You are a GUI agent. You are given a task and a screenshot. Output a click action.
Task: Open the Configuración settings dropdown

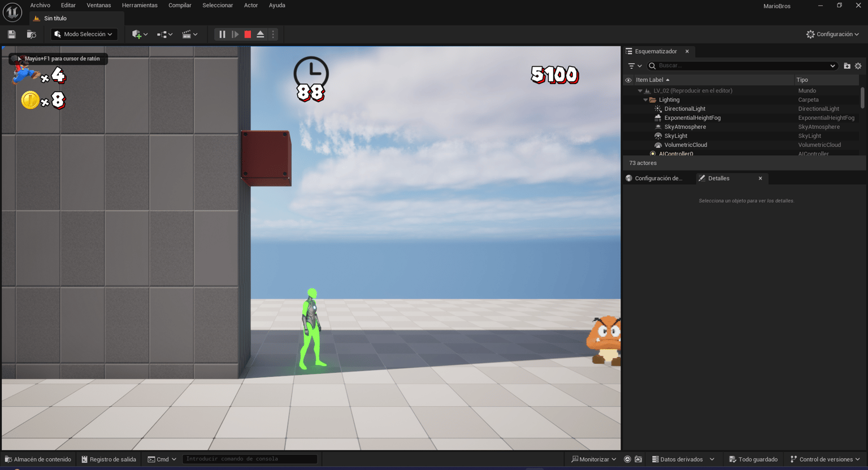click(832, 34)
